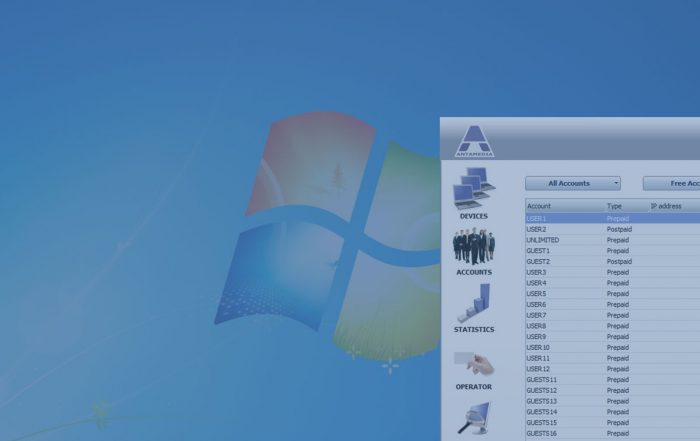Screen dimensions: 700x441
Task: Open the Devices section icon
Action: 474,188
